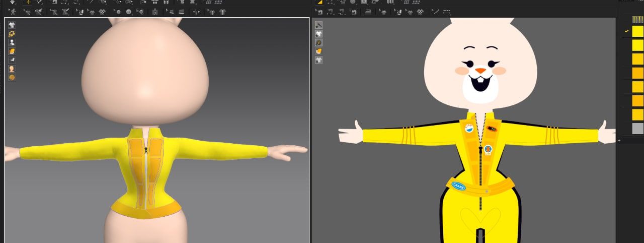
Task: Toggle the info 'i' icon in 2D window
Action: (318, 42)
